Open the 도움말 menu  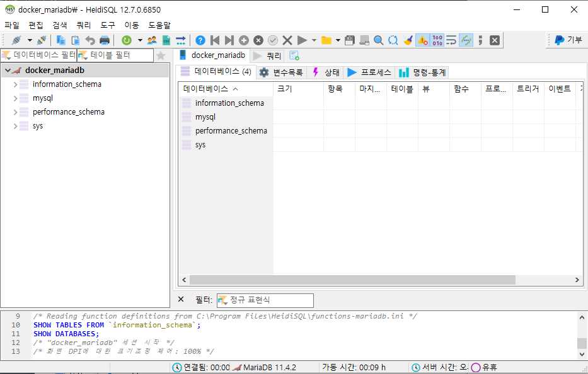tap(159, 25)
